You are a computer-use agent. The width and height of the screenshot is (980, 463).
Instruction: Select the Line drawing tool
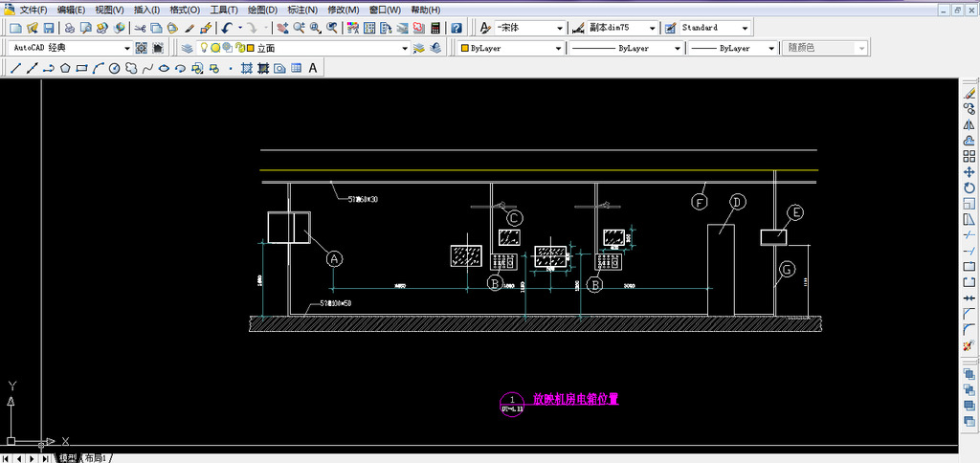[x=16, y=68]
